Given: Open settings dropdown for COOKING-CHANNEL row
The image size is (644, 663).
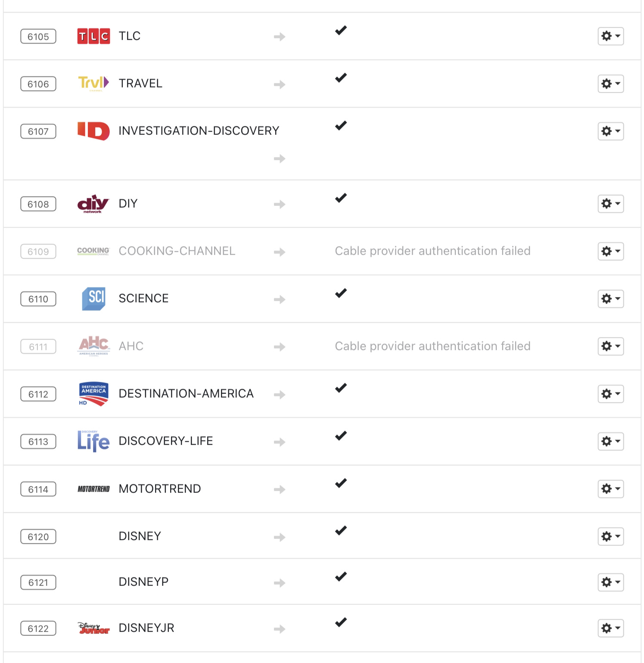Looking at the screenshot, I should [610, 251].
